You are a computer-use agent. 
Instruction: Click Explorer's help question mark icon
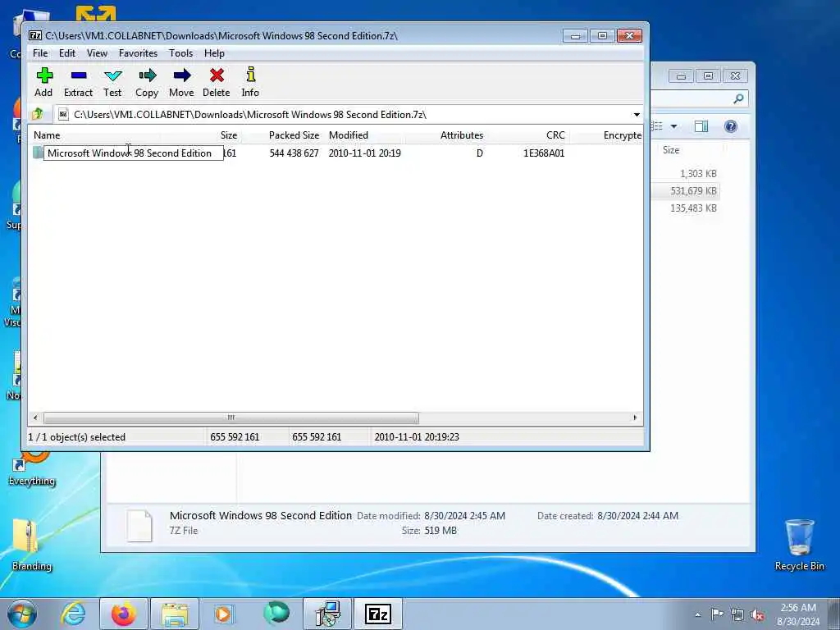click(x=730, y=126)
